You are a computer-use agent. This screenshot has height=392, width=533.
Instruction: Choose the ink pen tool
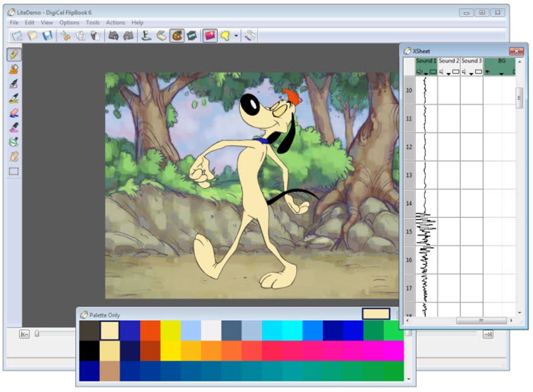tap(14, 84)
